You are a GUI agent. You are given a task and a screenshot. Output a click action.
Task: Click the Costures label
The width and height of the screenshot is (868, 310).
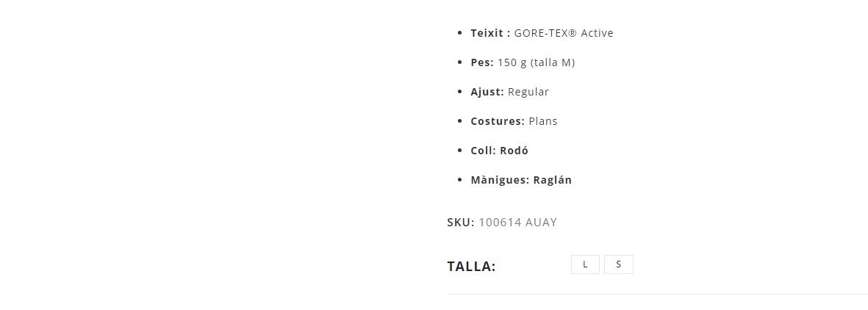click(497, 121)
